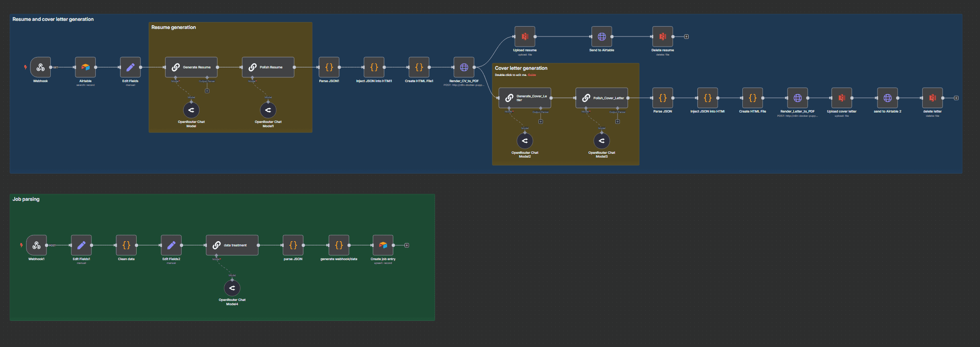Screen dimensions: 980x347
Task: Select the Parse JSON1 code node
Action: (x=329, y=67)
